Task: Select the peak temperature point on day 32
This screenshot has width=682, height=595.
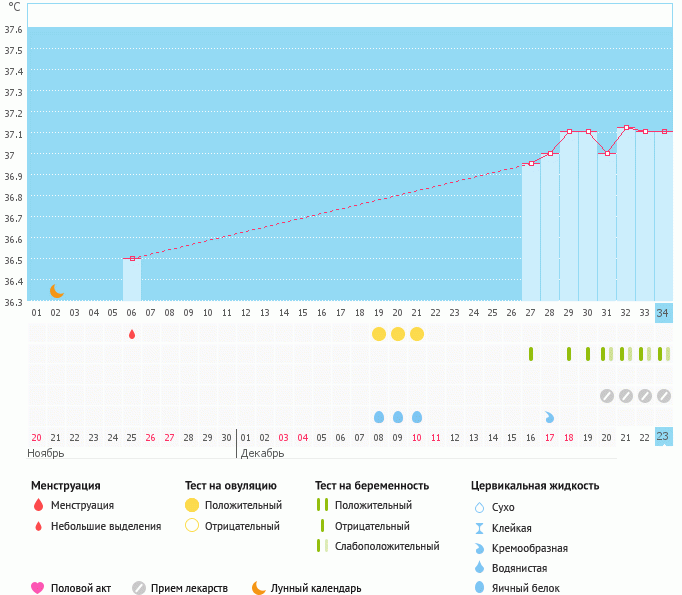Action: (x=626, y=128)
